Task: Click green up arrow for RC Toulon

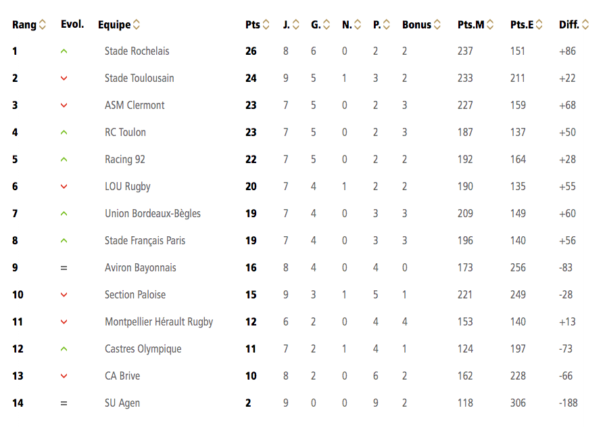Action: [64, 132]
